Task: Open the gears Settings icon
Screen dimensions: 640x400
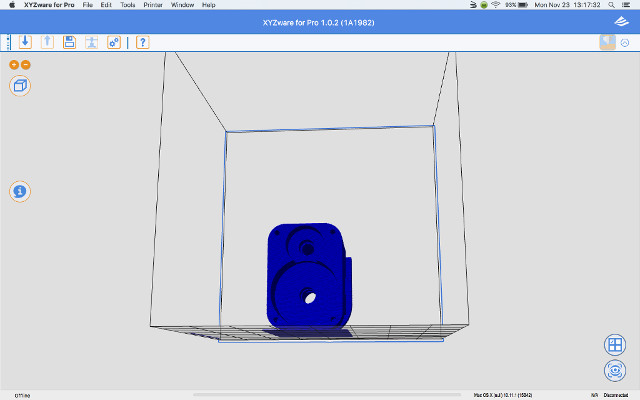Action: pyautogui.click(x=114, y=42)
